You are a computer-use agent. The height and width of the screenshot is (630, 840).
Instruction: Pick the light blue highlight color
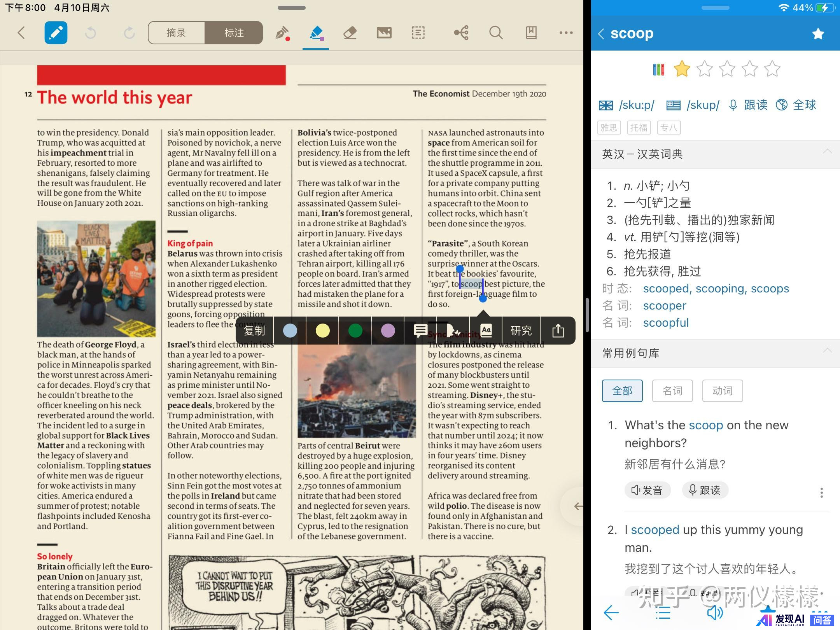[x=290, y=331]
